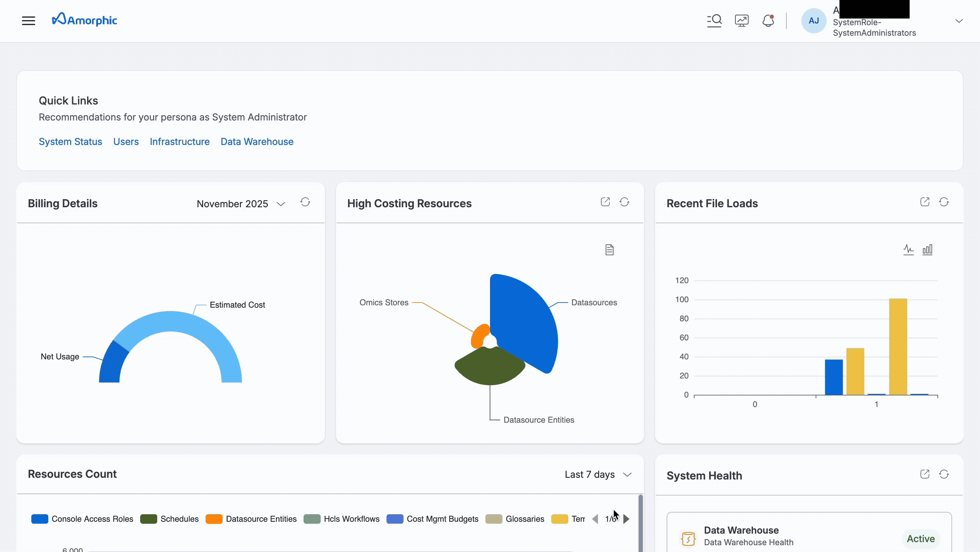Toggle Hcls Workflows legend series
The height and width of the screenshot is (552, 980).
click(x=351, y=519)
